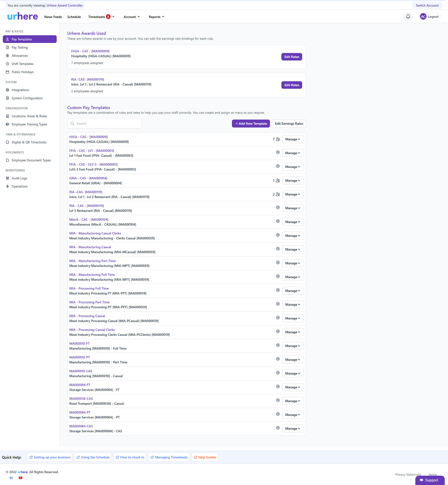Open Manage dropdown for MIA - Manufacturing Part TIme
Image resolution: width=448 pixels, height=485 pixels.
click(293, 263)
